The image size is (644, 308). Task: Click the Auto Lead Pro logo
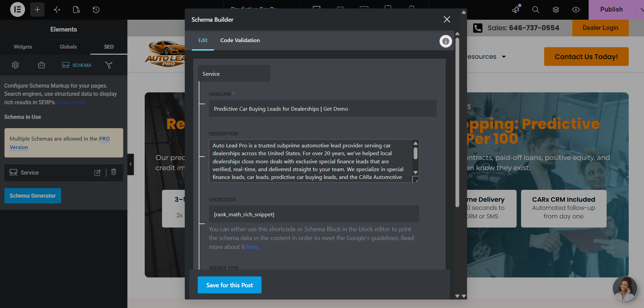pos(165,54)
